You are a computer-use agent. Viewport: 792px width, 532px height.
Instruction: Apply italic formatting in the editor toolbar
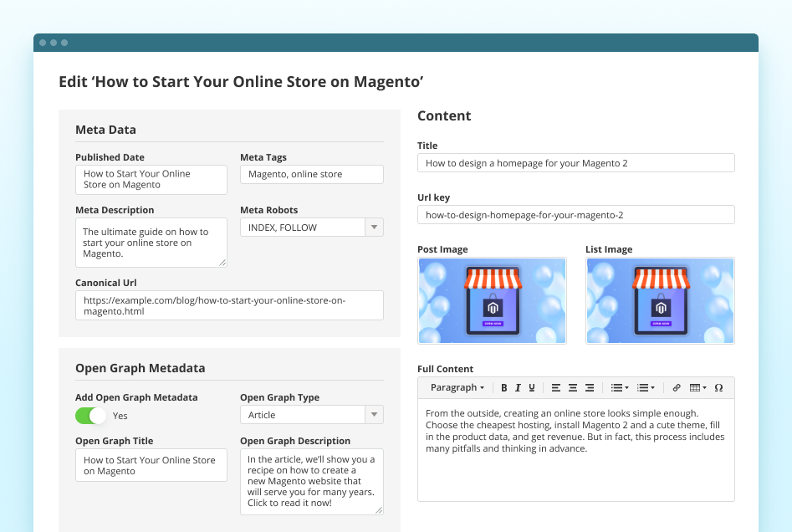point(518,388)
